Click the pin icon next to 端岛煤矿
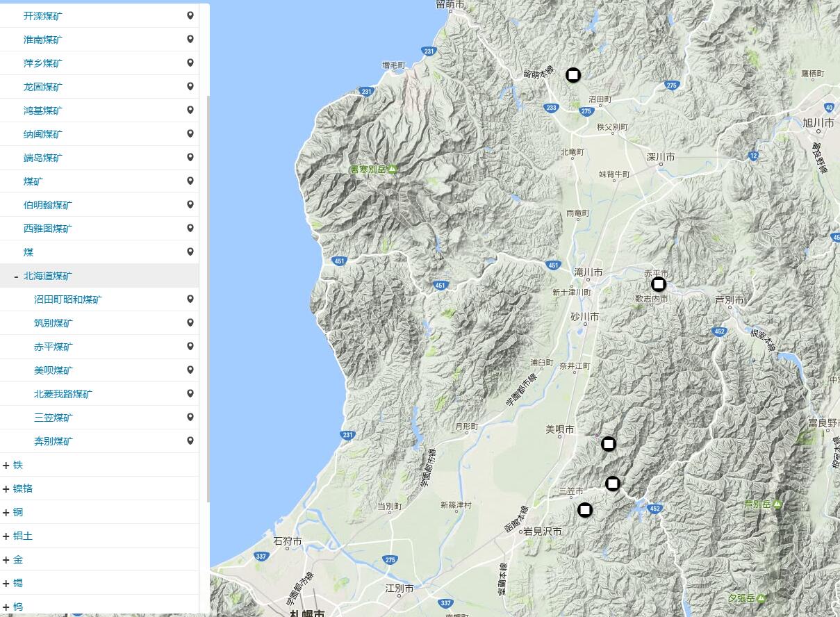 190,157
